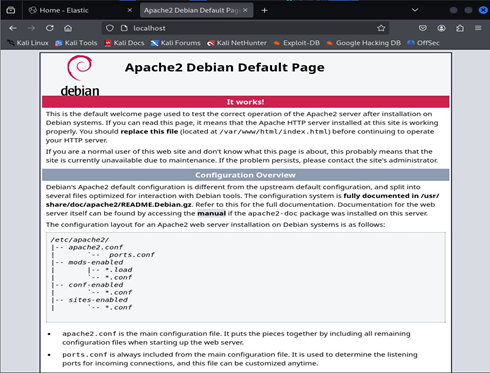
Task: Open the list all tabs dropdown arrow
Action: click(415, 10)
